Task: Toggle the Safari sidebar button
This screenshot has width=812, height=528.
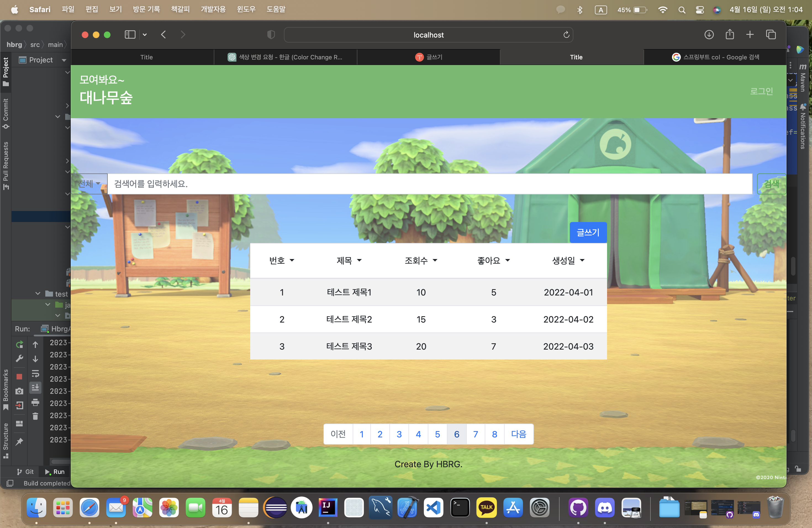Action: [130, 35]
